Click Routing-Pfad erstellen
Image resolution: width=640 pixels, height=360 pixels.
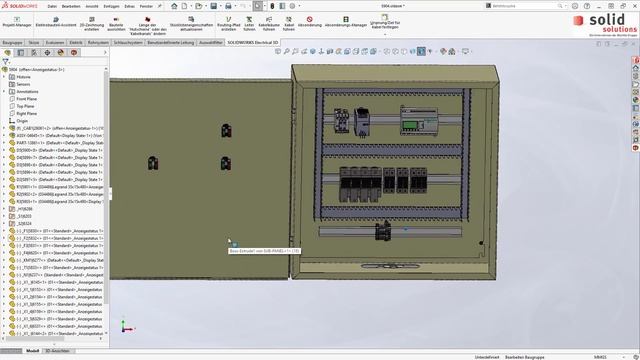229,24
